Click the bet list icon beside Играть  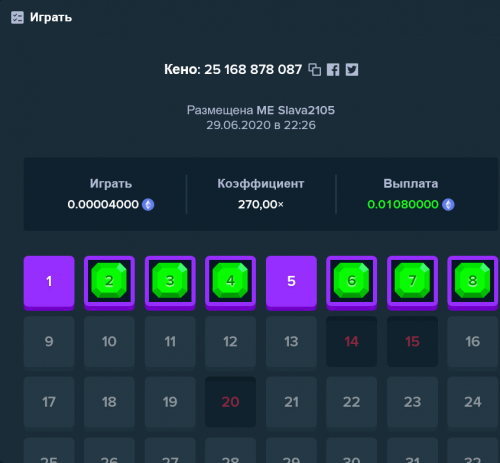tap(17, 17)
